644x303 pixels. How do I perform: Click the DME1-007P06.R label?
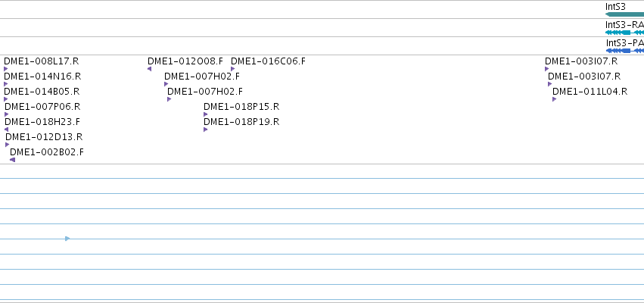[x=42, y=107]
